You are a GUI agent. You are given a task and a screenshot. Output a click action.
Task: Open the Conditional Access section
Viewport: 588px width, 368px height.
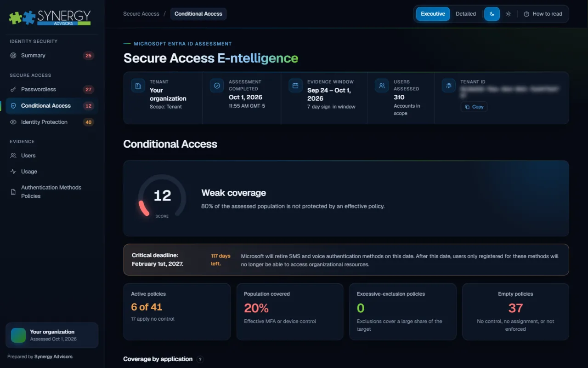pyautogui.click(x=52, y=106)
